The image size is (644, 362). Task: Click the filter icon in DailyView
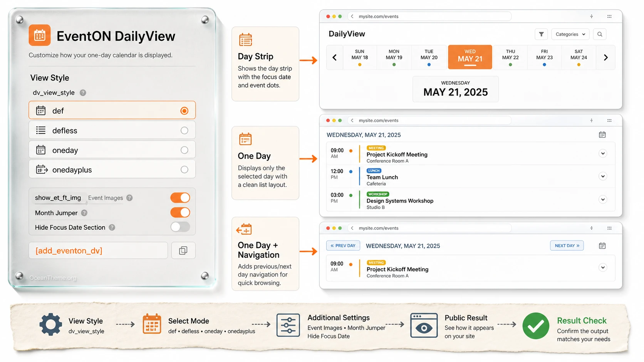click(x=541, y=34)
